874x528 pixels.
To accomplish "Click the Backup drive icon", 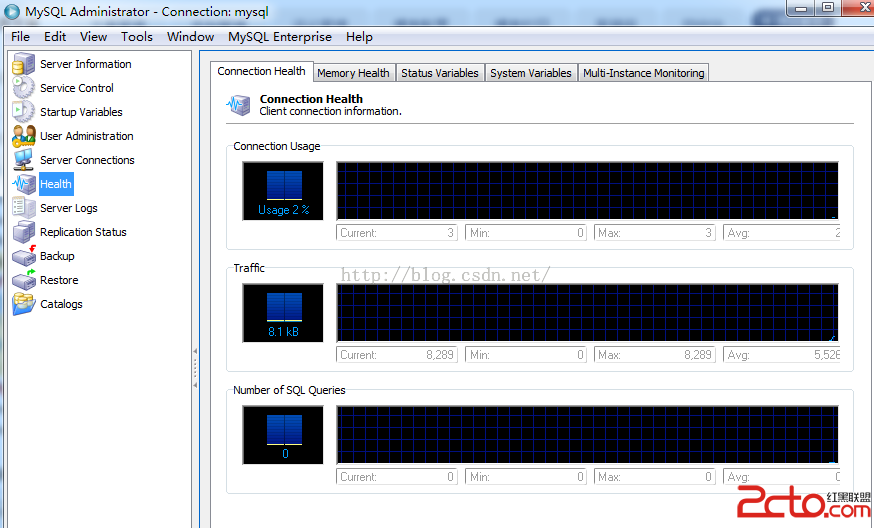I will click(x=23, y=256).
